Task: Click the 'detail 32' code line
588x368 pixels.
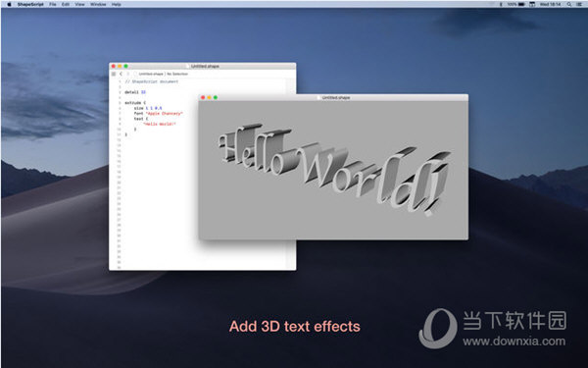Action: [x=135, y=92]
